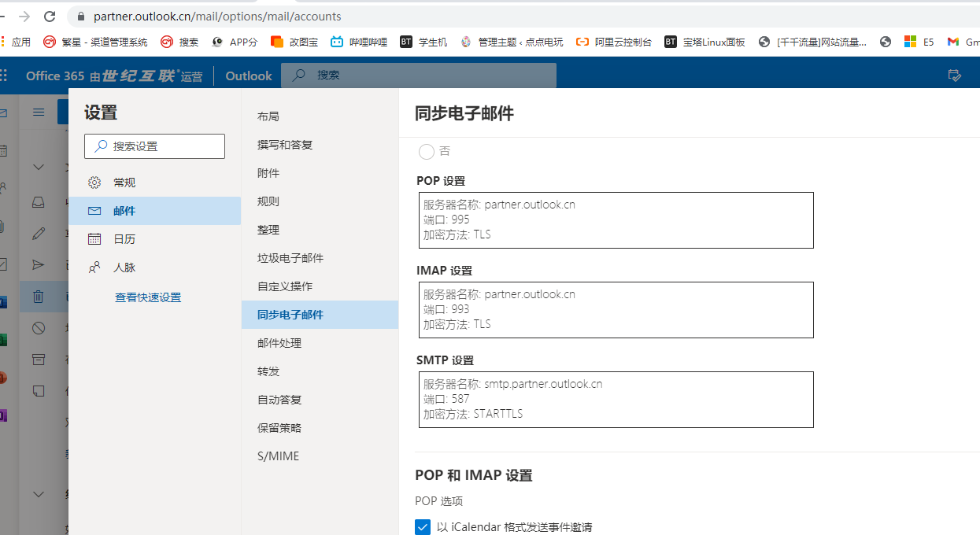Open the task checklist icon in top bar

coord(954,76)
